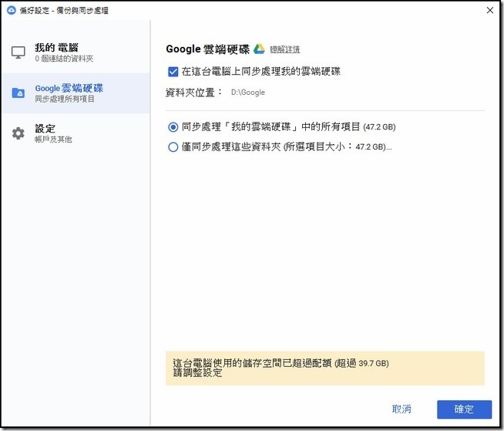This screenshot has height=431, width=504.
Task: Click the monitor icon for 我的電腦
Action: click(18, 52)
